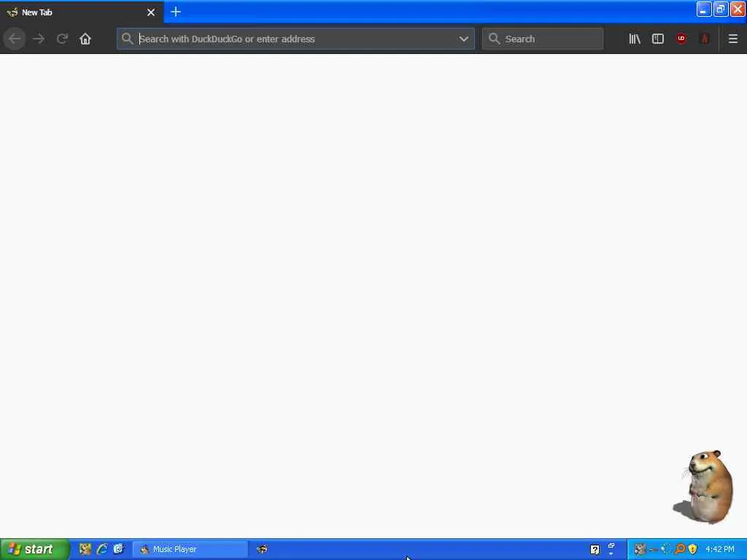Open the orange magnifier tray icon
Image resolution: width=747 pixels, height=560 pixels.
point(679,549)
